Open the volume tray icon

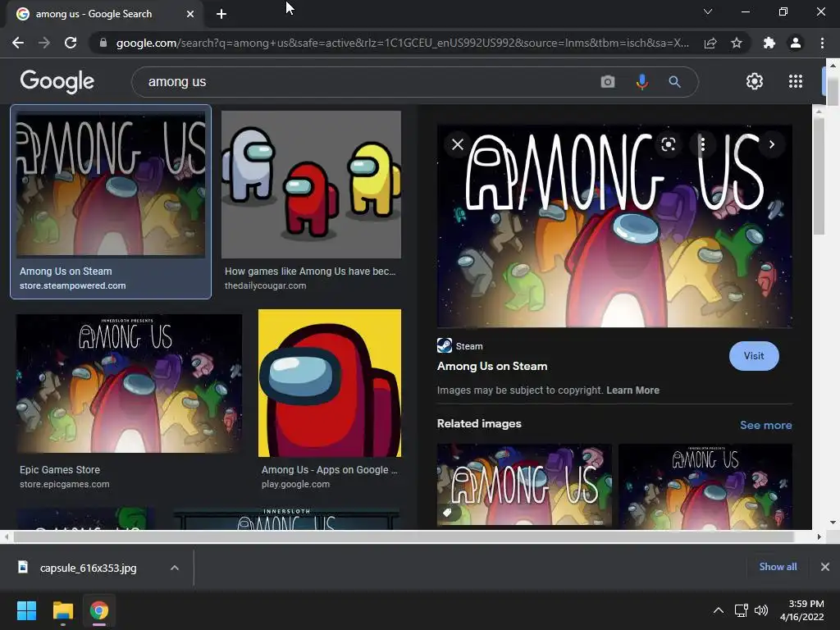pos(760,610)
